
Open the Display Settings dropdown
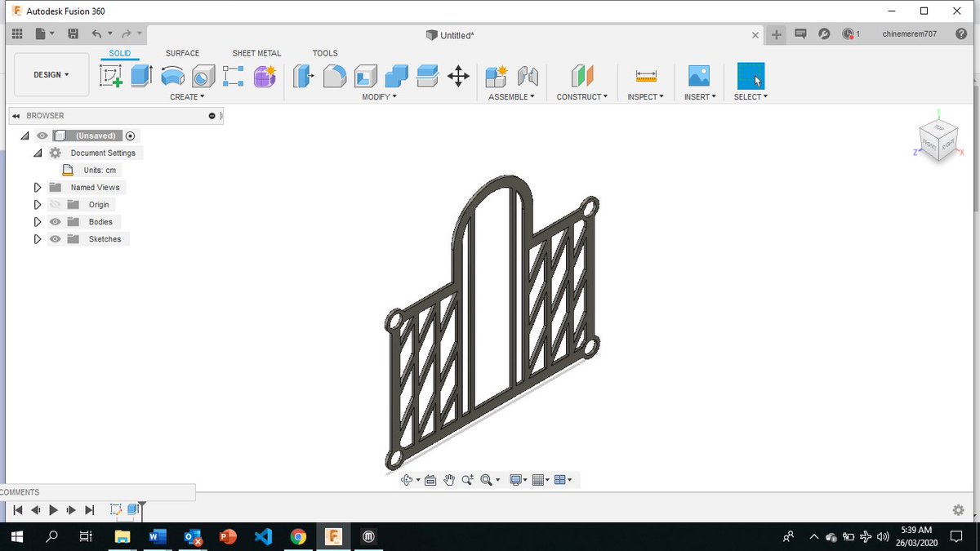tap(518, 480)
